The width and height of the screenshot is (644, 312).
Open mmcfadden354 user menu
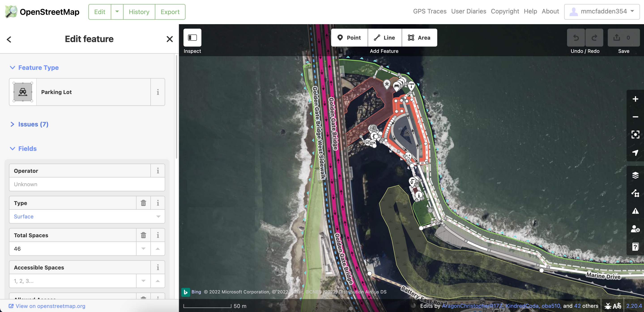click(x=602, y=11)
